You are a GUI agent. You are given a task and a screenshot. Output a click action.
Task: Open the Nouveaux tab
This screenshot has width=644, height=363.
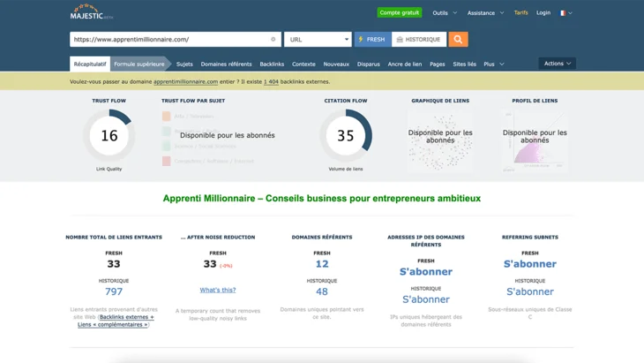(x=336, y=64)
